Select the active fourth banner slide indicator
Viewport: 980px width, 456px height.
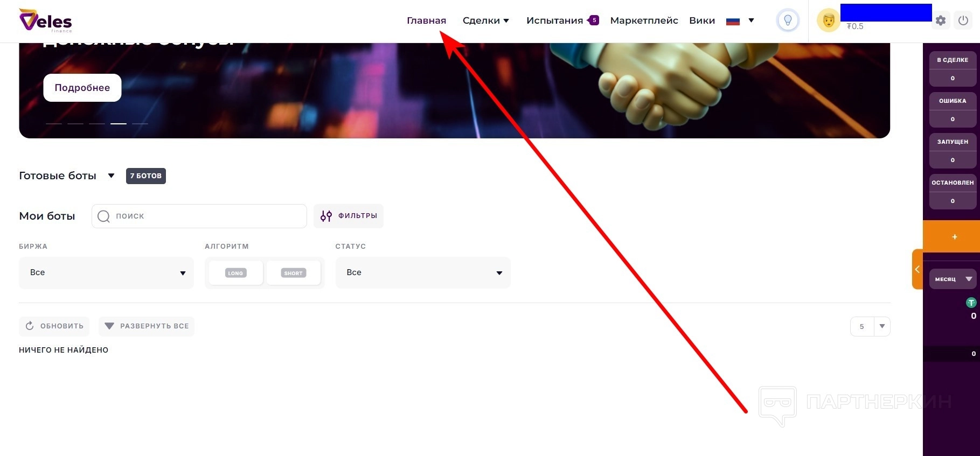(x=119, y=123)
